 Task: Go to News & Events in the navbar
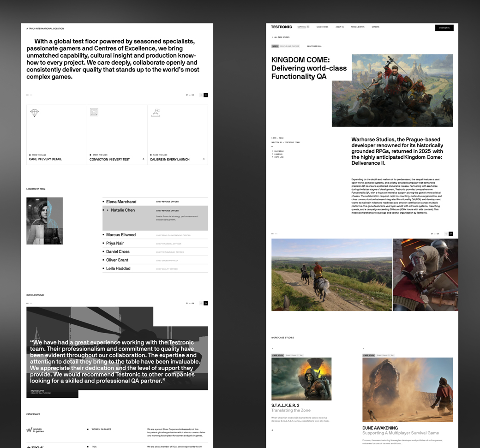point(358,27)
